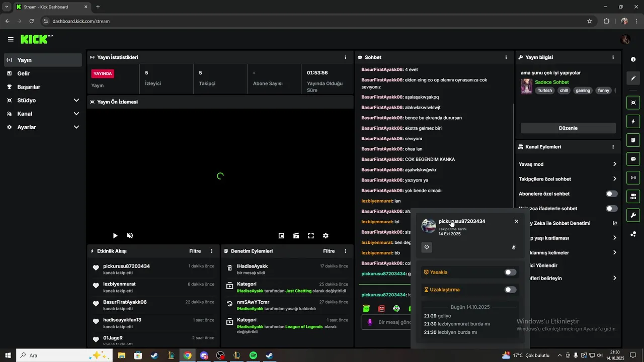Viewport: 644px width, 362px height.
Task: Select the pencil edit icon in right rail
Action: click(x=633, y=78)
